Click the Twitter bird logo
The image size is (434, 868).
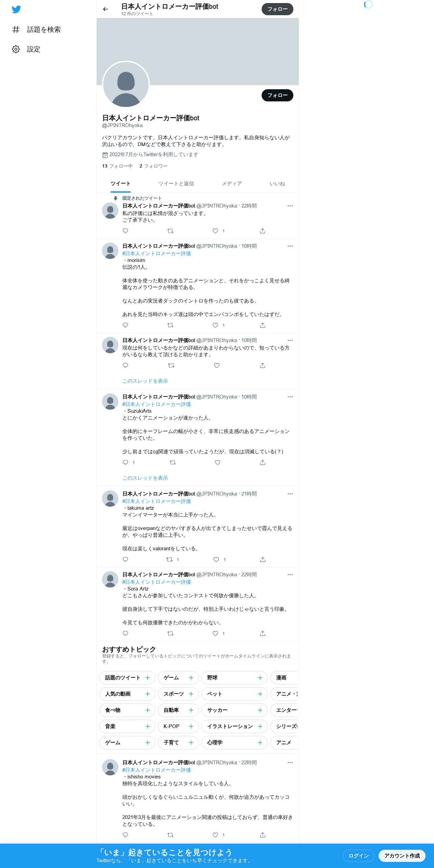[16, 9]
